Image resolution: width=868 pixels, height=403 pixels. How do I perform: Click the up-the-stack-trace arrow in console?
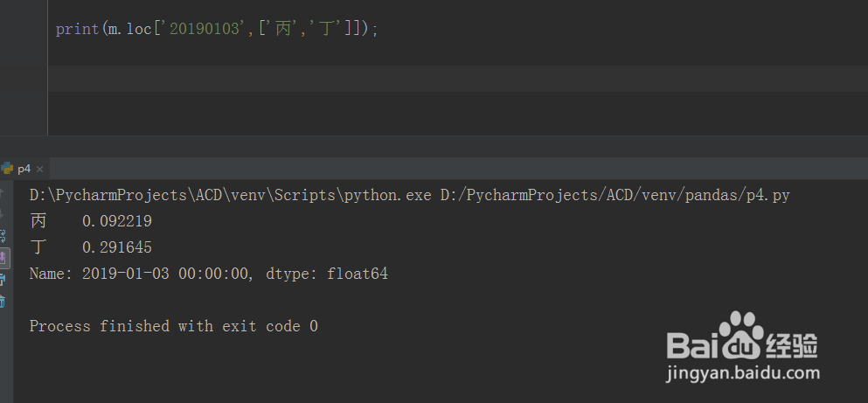tap(3, 192)
